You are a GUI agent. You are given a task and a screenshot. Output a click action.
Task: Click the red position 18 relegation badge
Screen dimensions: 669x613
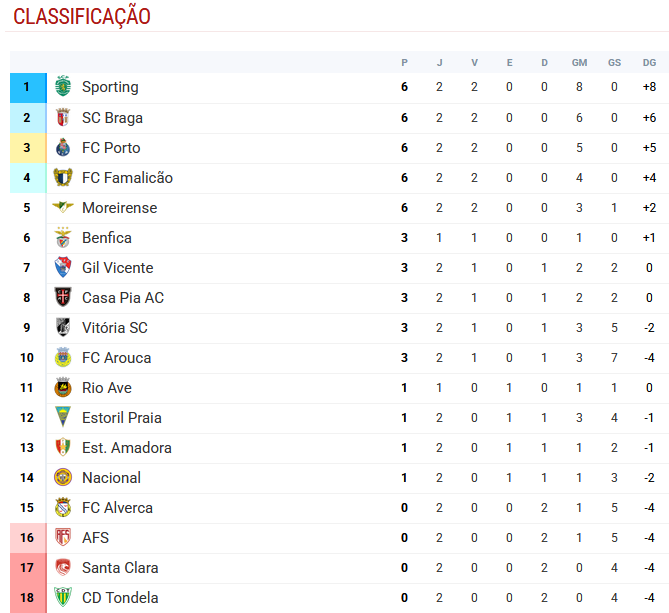tap(28, 598)
